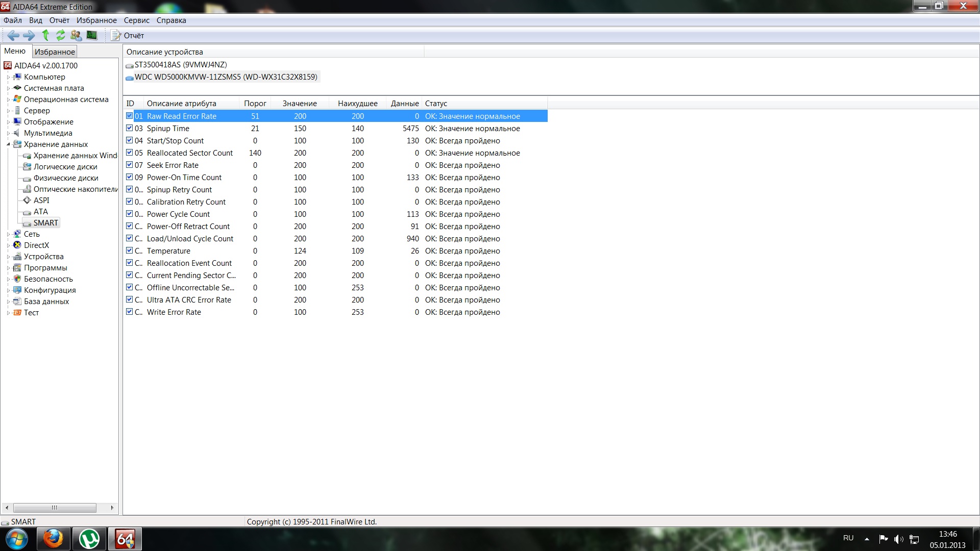This screenshot has height=551, width=980.
Task: Click the Forward navigation arrow
Action: (29, 35)
